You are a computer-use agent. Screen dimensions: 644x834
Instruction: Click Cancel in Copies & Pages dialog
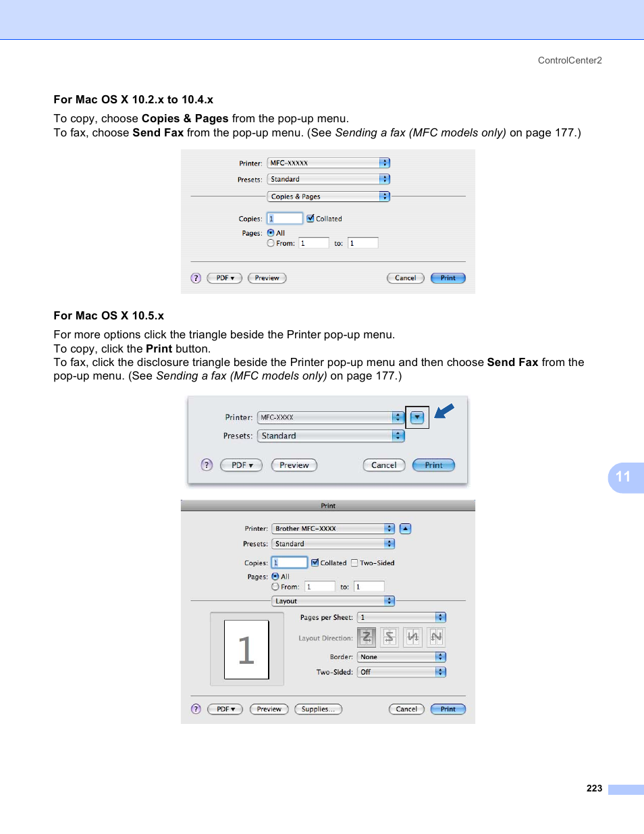tap(406, 278)
